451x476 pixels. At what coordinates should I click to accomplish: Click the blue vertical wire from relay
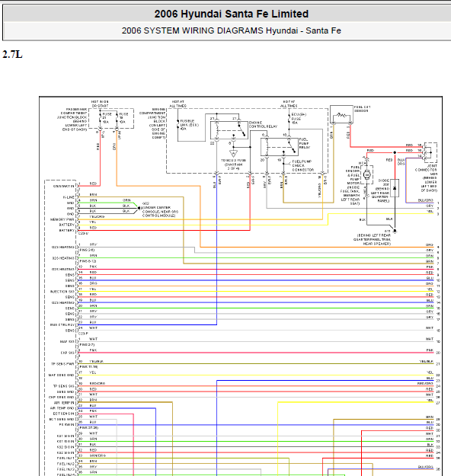216,252
